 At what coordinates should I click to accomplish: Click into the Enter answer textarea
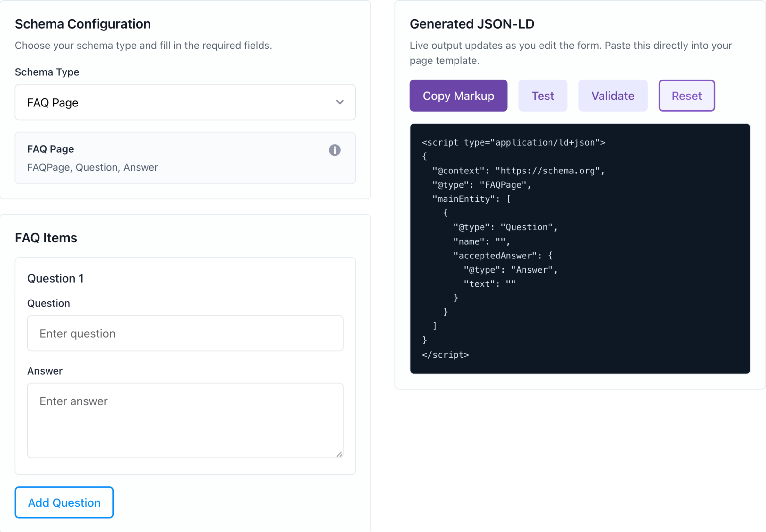point(185,420)
